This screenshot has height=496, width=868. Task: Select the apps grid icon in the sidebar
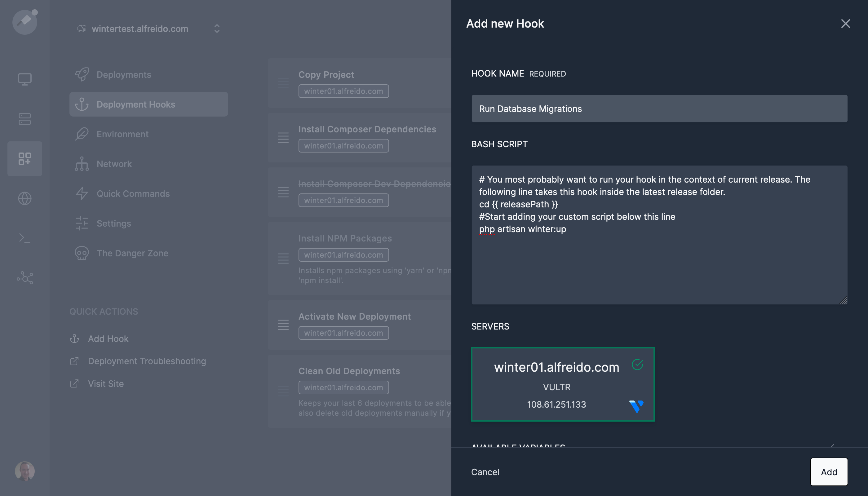pyautogui.click(x=24, y=159)
